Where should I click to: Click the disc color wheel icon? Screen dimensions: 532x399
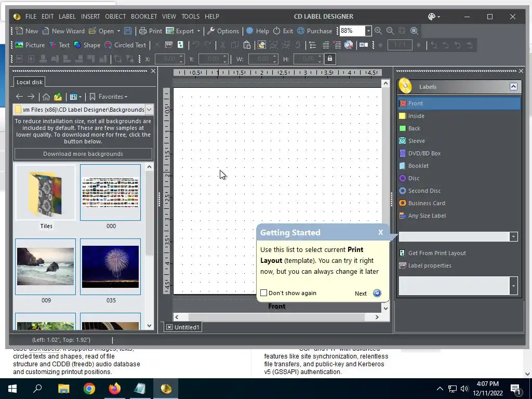tap(349, 45)
